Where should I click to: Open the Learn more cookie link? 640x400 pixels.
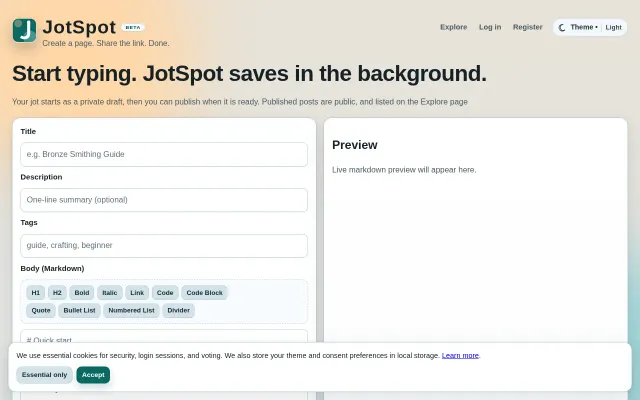pyautogui.click(x=460, y=356)
